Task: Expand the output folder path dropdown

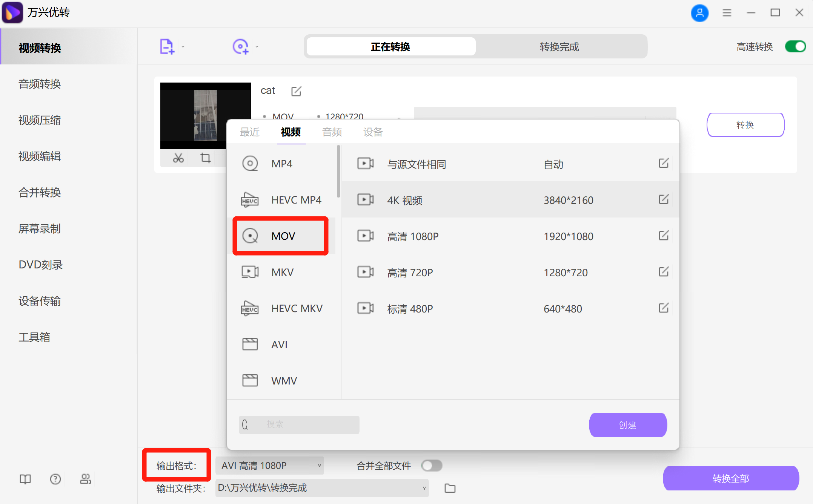Action: coord(424,488)
